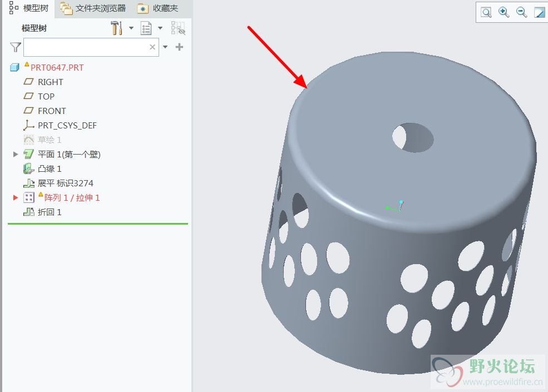
Task: Click the refit zoom icon
Action: (486, 13)
